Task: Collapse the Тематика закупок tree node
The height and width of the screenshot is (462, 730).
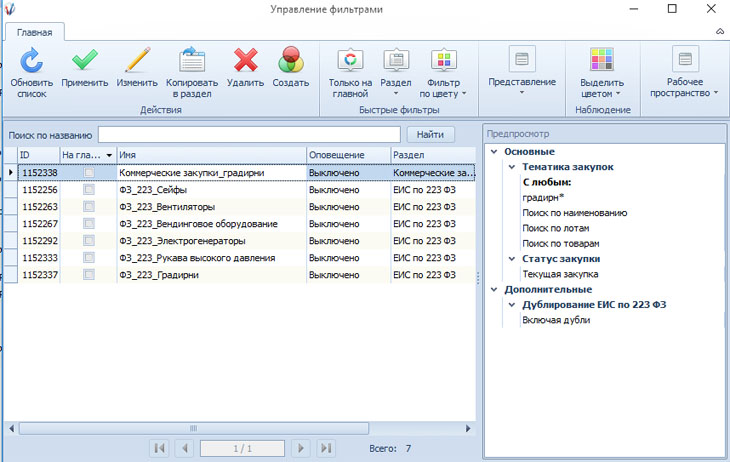Action: [x=512, y=167]
